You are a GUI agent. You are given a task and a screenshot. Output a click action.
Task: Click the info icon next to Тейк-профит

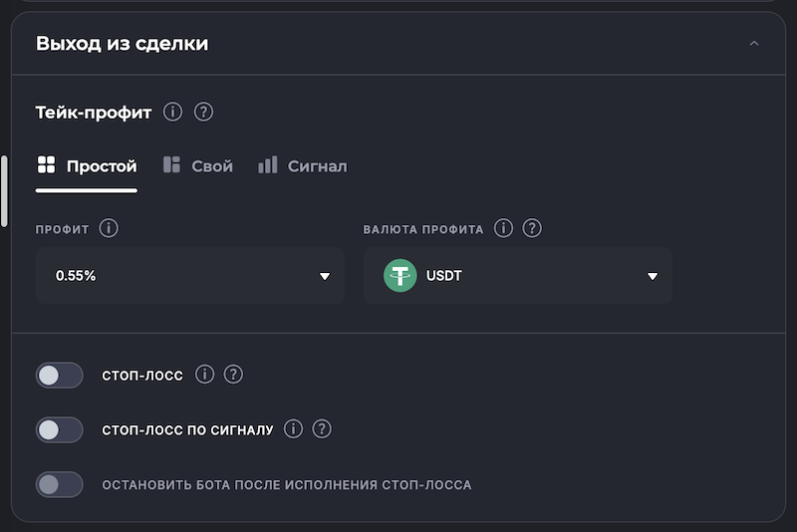pos(172,112)
